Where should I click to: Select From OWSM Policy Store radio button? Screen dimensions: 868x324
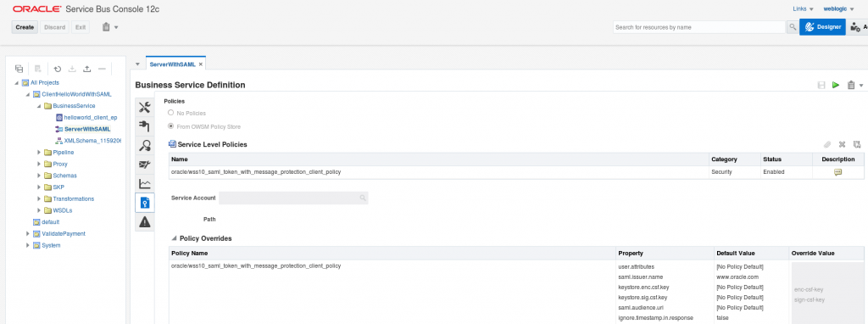(x=171, y=127)
